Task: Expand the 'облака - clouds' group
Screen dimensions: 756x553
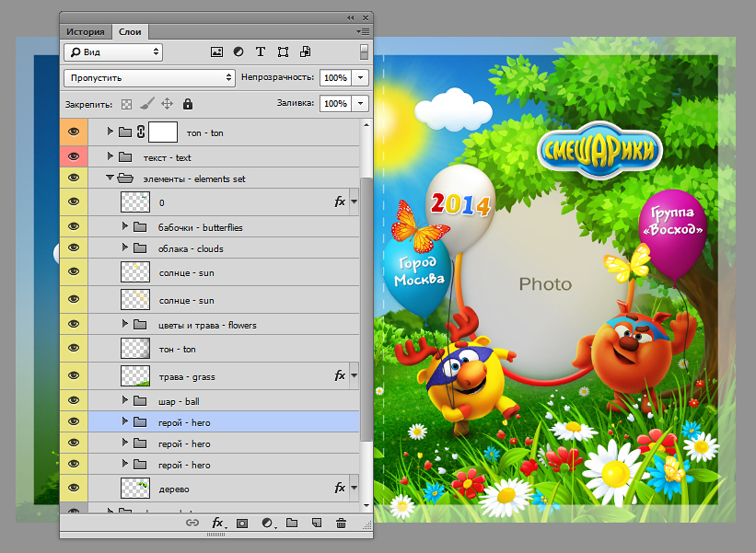Action: pos(125,248)
